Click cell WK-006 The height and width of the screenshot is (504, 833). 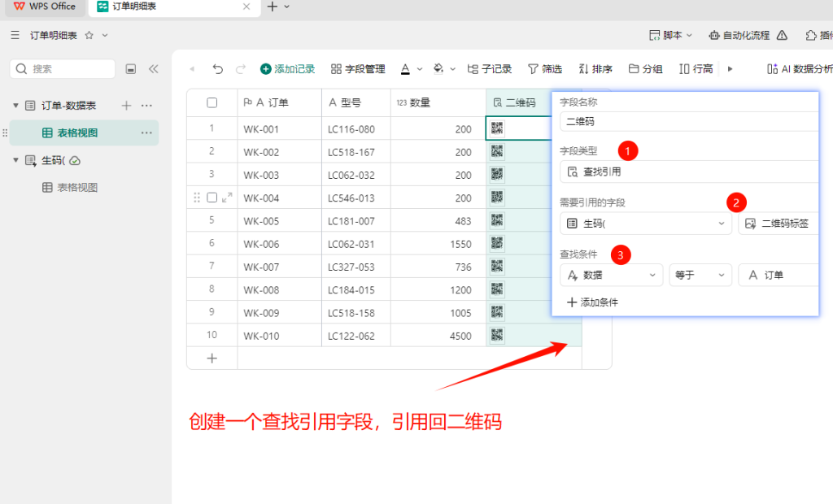click(280, 244)
